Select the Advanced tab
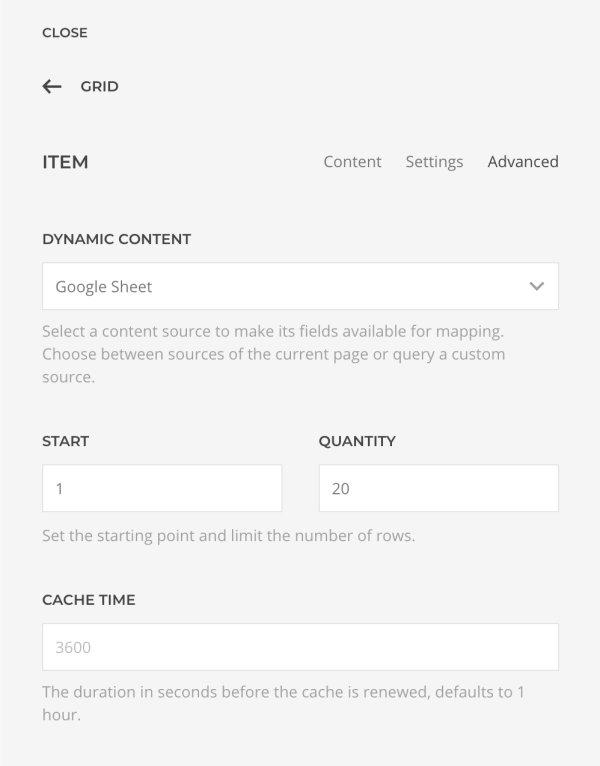 pyautogui.click(x=523, y=162)
